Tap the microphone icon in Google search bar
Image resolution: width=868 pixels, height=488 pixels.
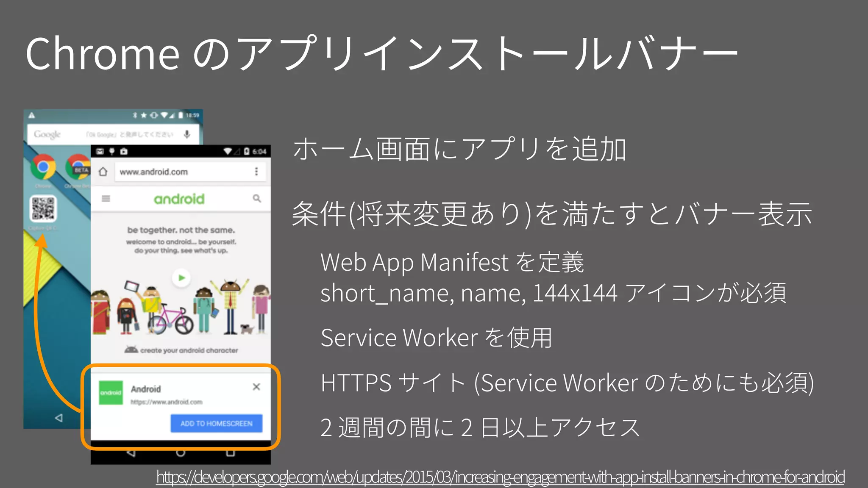(x=187, y=134)
